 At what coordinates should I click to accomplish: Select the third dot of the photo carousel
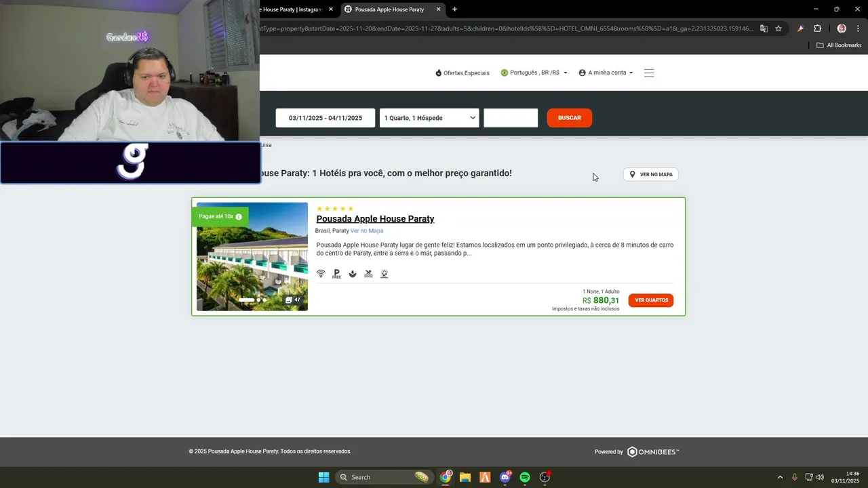(264, 300)
